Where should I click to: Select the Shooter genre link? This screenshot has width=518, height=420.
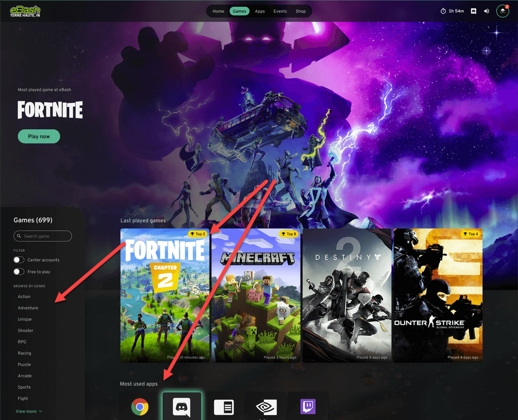(25, 330)
